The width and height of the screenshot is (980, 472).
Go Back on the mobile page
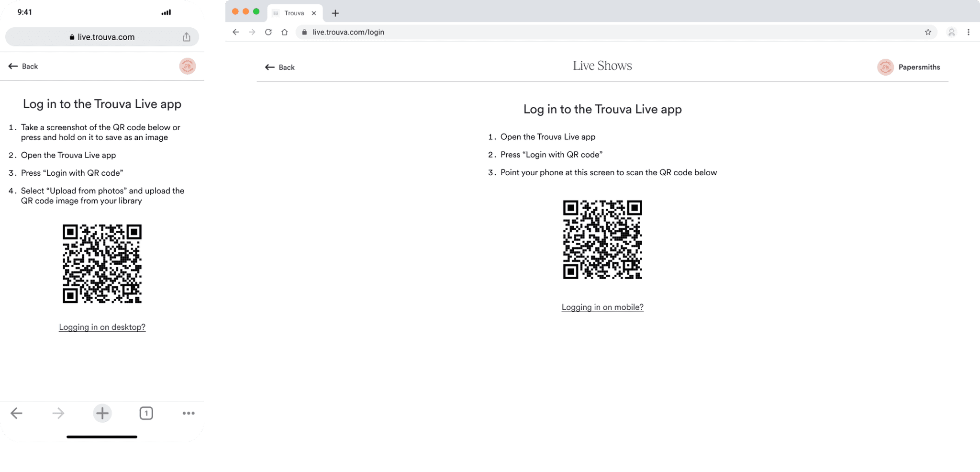point(23,66)
